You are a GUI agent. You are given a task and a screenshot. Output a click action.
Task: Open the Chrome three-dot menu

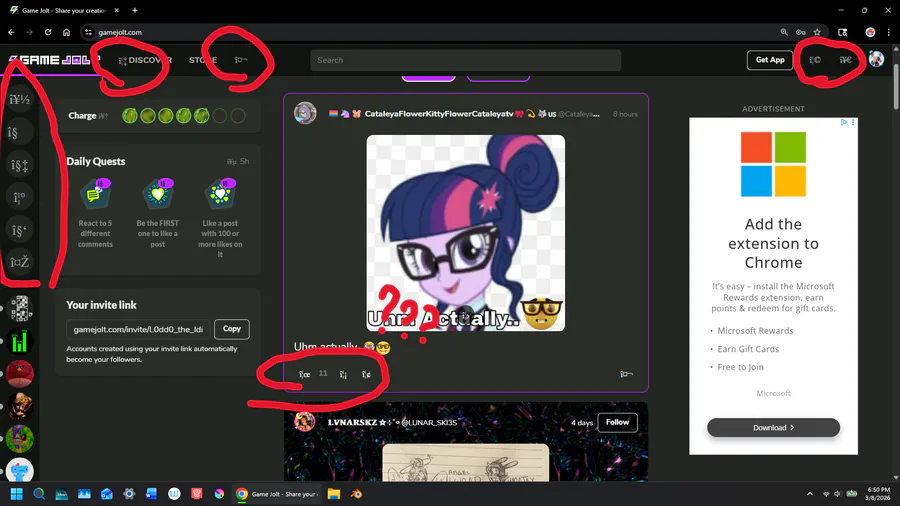click(x=889, y=32)
